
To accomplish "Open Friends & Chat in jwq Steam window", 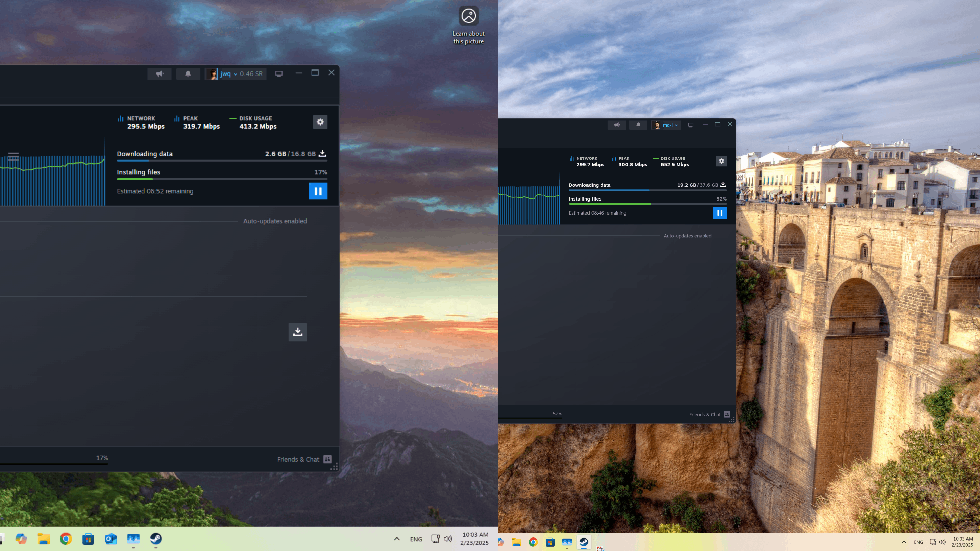I will [298, 459].
